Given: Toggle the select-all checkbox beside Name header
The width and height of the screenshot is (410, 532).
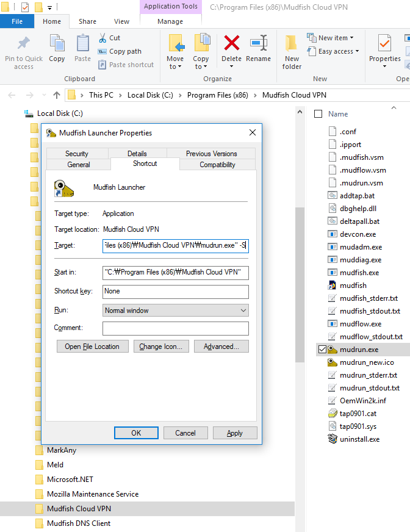Looking at the screenshot, I should click(x=318, y=114).
